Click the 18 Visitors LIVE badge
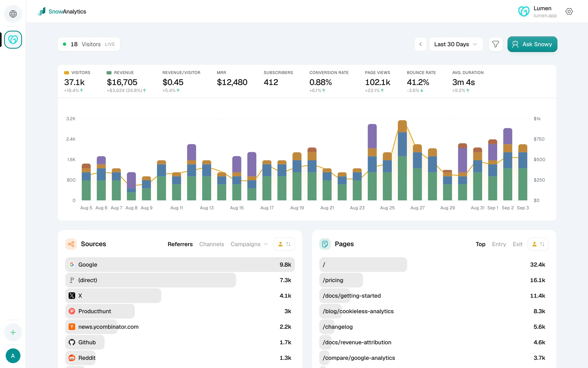Viewport: 588px width, 368px height. tap(89, 44)
